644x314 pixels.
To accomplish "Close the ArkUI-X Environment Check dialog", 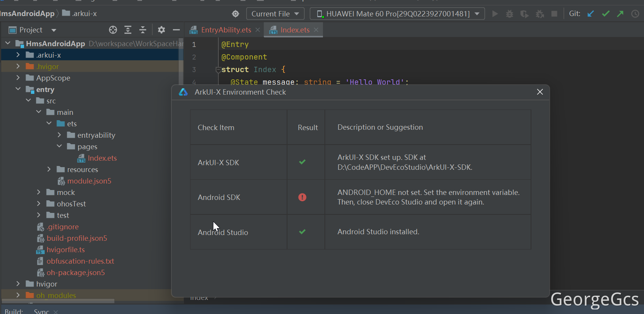I will [540, 92].
